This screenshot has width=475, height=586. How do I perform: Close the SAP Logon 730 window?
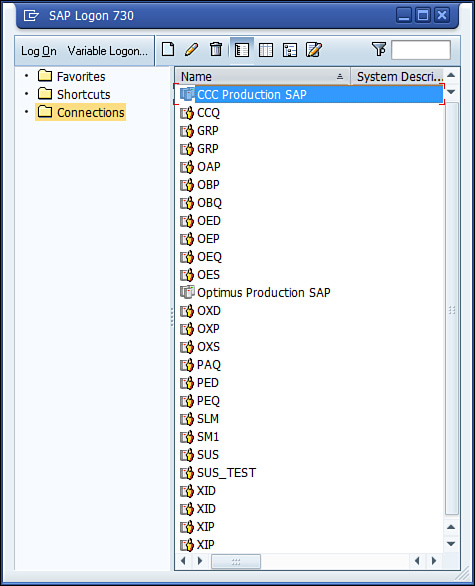point(442,15)
